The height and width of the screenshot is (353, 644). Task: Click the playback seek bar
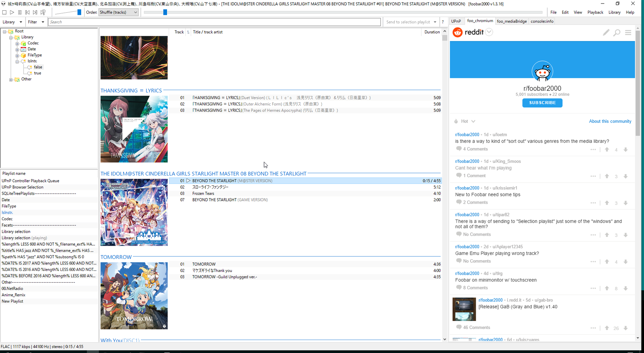[x=343, y=12]
